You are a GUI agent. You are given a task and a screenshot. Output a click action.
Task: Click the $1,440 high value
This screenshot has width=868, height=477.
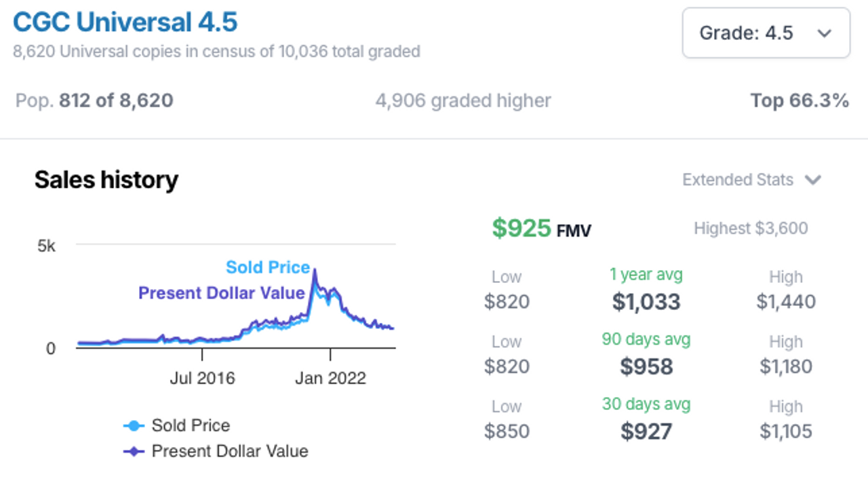[x=786, y=301]
